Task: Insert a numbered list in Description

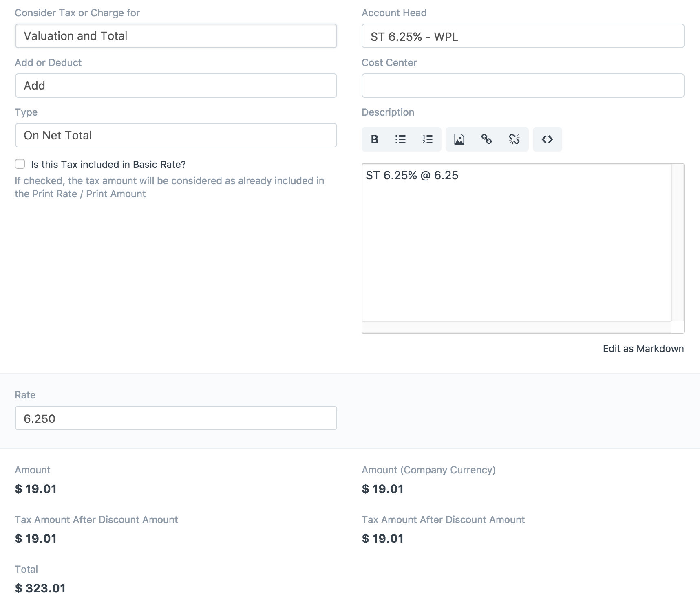Action: click(427, 139)
